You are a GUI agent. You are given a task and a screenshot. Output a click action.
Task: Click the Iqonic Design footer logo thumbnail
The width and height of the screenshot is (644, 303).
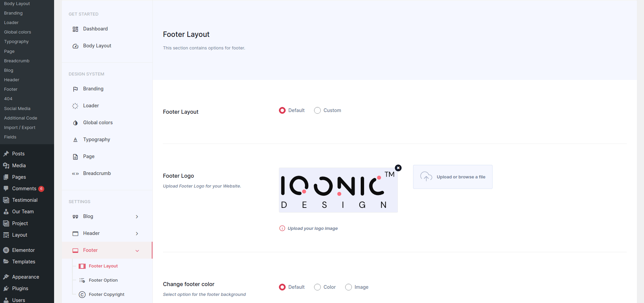coord(338,190)
